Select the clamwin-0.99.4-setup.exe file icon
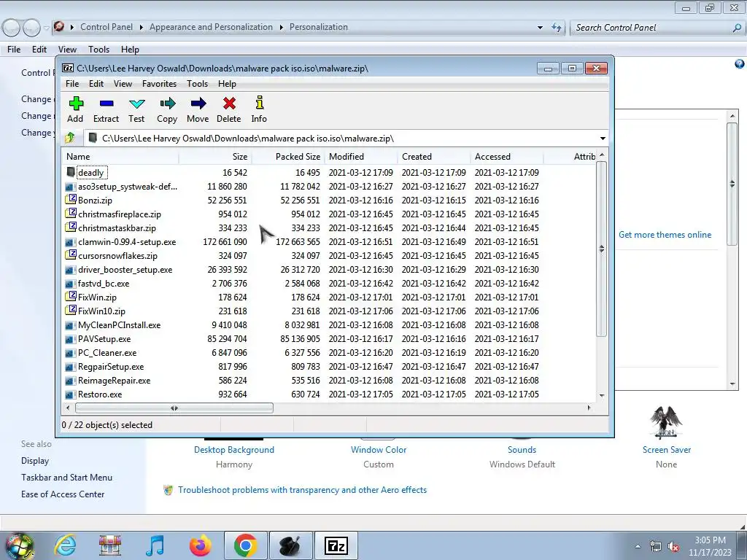This screenshot has height=560, width=747. [x=71, y=242]
